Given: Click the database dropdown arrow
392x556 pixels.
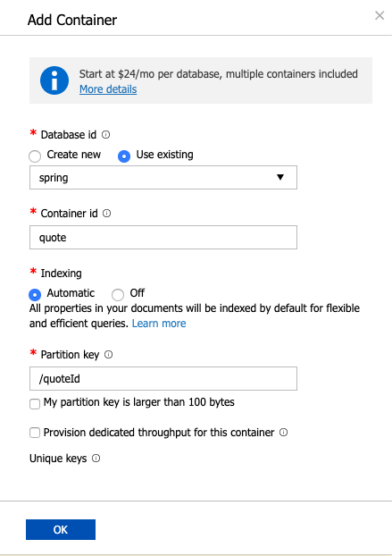Looking at the screenshot, I should click(280, 177).
